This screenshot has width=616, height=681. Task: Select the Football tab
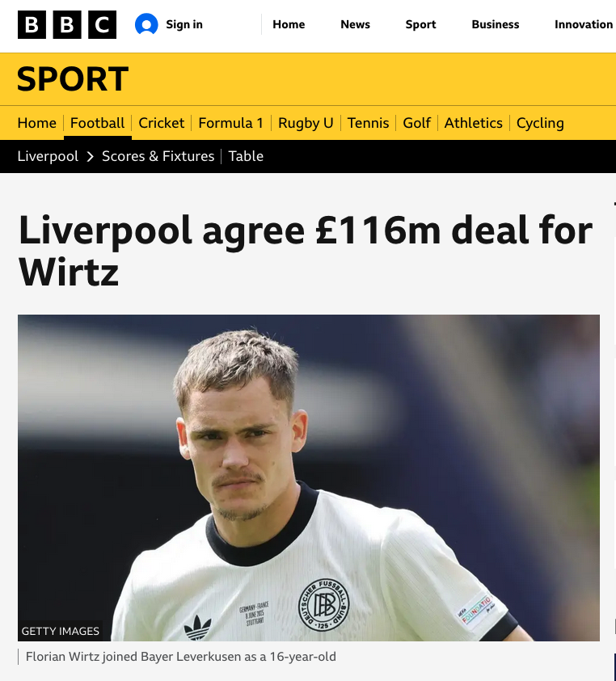point(97,123)
